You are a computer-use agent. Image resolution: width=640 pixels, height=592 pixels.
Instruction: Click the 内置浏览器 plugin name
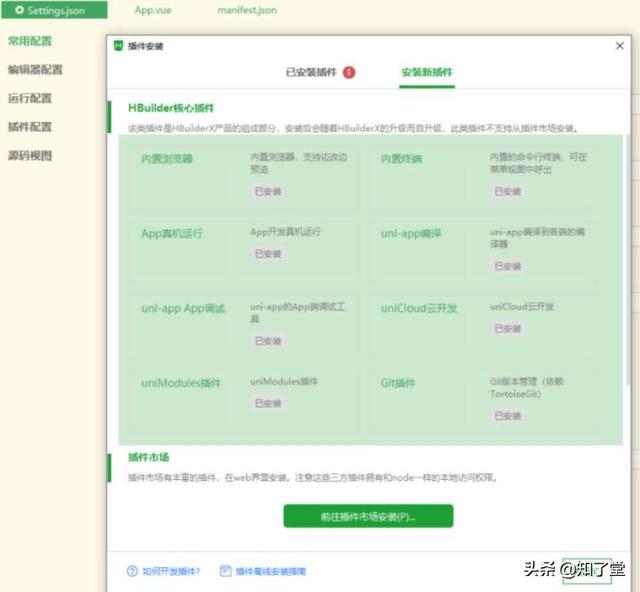coord(167,158)
